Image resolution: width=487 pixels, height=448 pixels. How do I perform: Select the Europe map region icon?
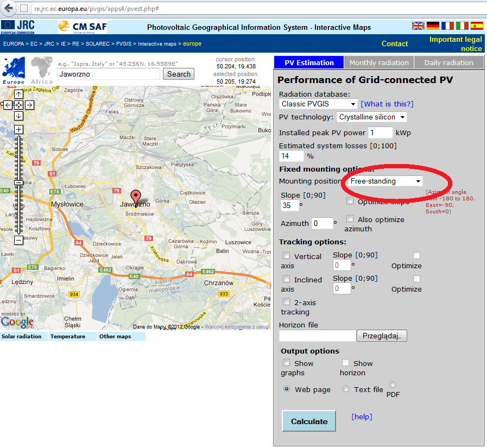[x=14, y=71]
